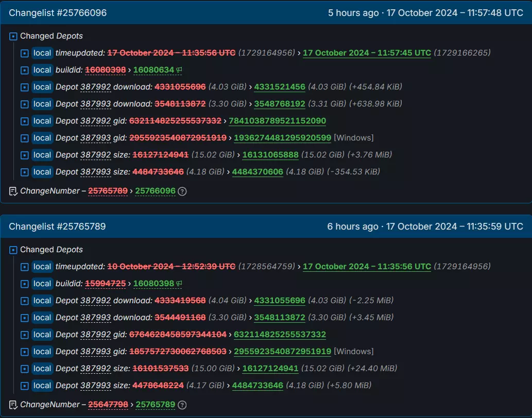Click the row icon for gid 7841038789521152090
The image size is (532, 418).
[x=24, y=121]
